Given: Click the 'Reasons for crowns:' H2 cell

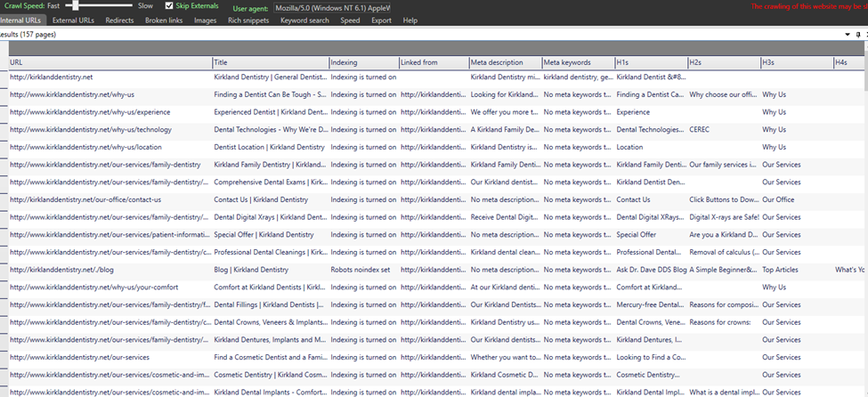Looking at the screenshot, I should [720, 322].
